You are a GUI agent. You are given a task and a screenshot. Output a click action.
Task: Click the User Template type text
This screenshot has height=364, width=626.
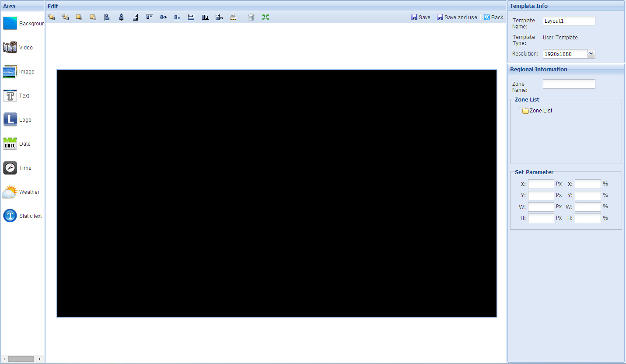coord(560,38)
